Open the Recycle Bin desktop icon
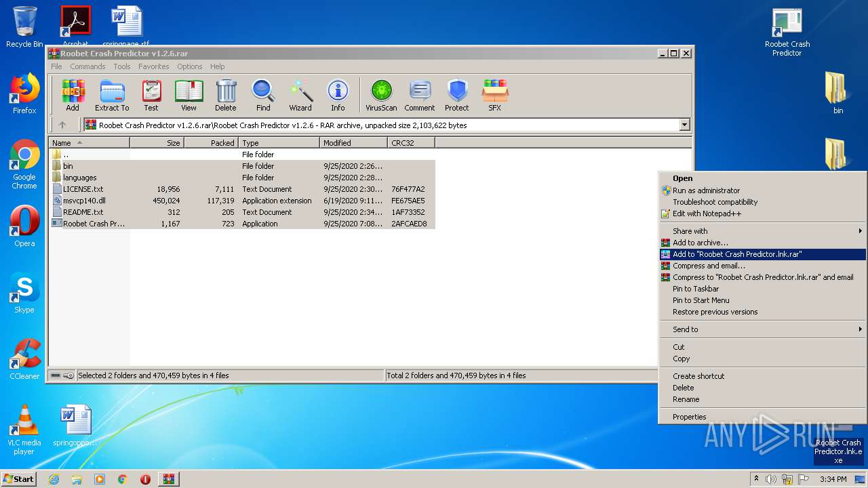868x488 pixels. [24, 27]
